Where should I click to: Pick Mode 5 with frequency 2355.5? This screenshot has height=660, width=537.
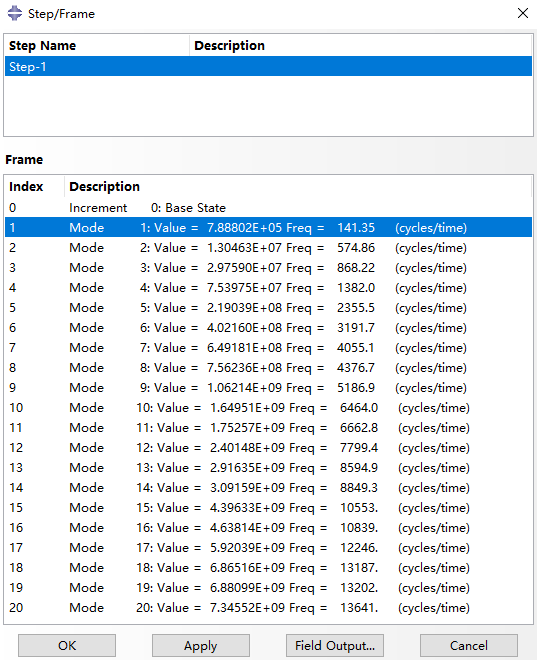pos(268,308)
